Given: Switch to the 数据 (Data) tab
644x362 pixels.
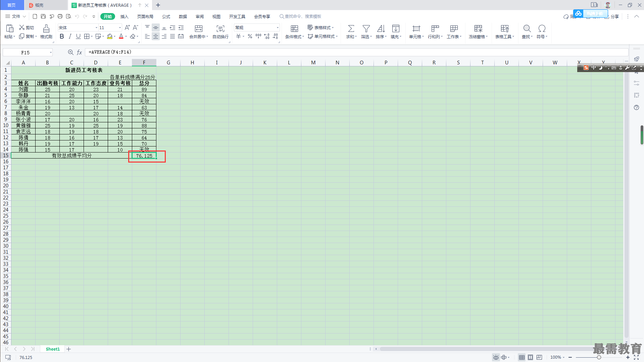Looking at the screenshot, I should [x=183, y=16].
